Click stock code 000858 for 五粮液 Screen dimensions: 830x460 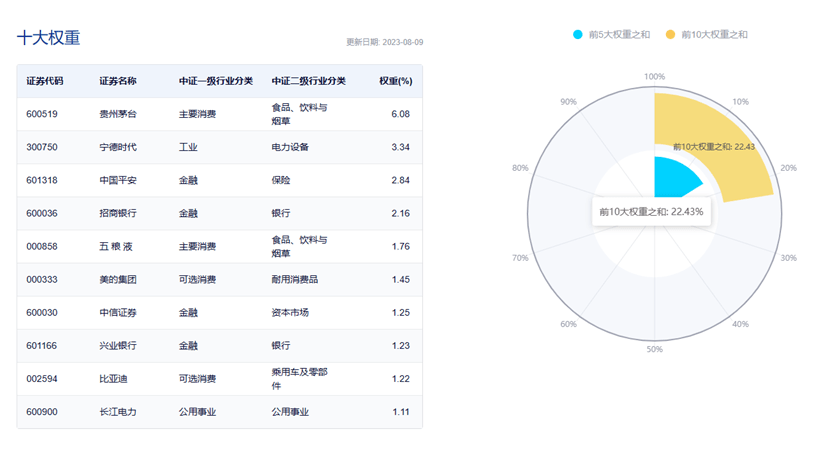point(42,246)
